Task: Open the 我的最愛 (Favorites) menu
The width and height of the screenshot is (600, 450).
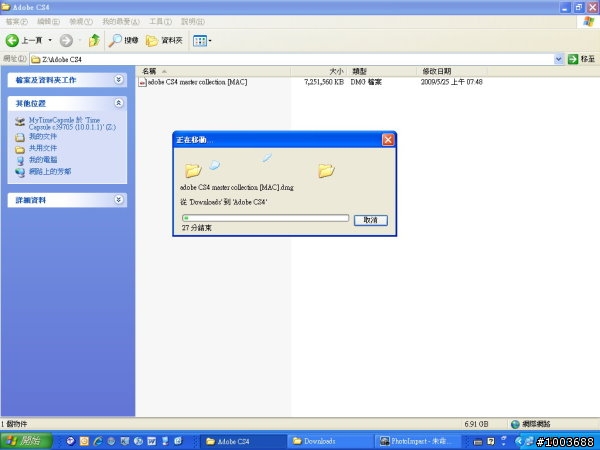Action: click(121, 22)
